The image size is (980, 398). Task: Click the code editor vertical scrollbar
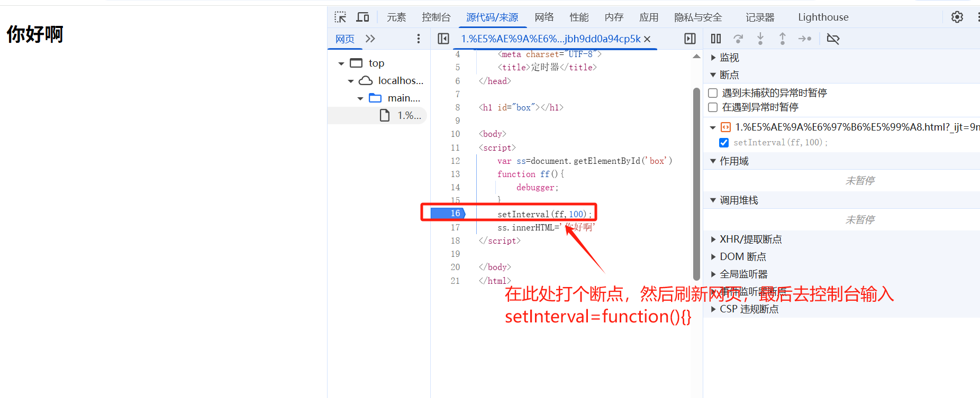coord(696,184)
